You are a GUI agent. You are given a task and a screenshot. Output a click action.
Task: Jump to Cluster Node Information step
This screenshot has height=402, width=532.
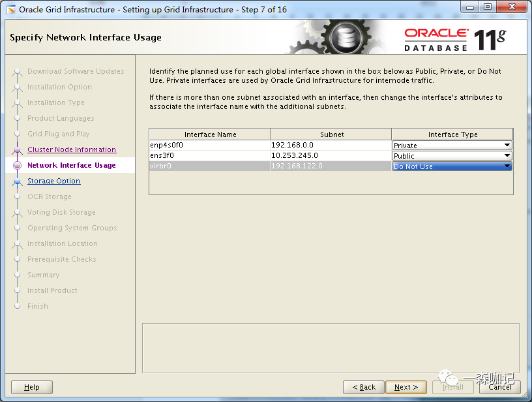click(72, 149)
